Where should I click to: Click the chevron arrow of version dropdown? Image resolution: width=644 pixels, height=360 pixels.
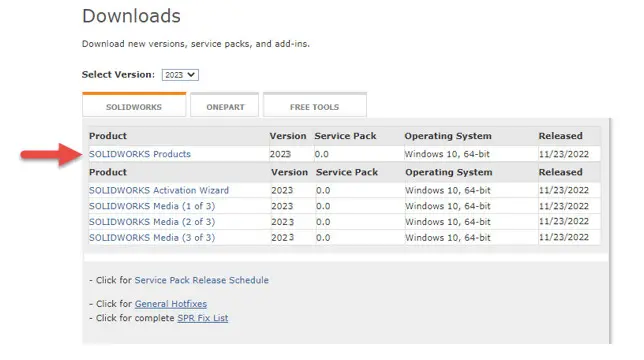click(x=191, y=75)
